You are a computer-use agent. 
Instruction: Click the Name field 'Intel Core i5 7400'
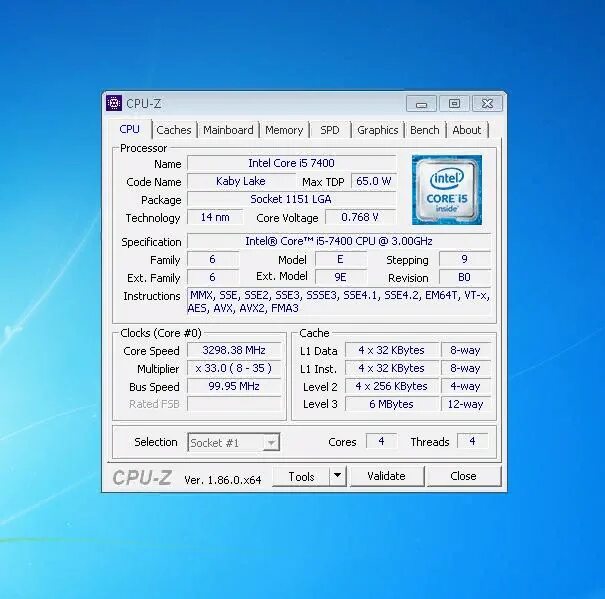292,163
